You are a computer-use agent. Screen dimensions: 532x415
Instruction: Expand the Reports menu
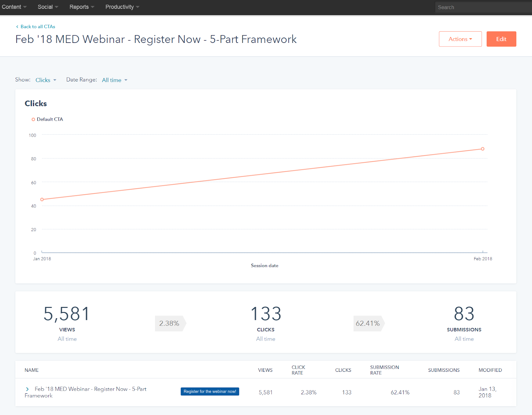coord(81,7)
